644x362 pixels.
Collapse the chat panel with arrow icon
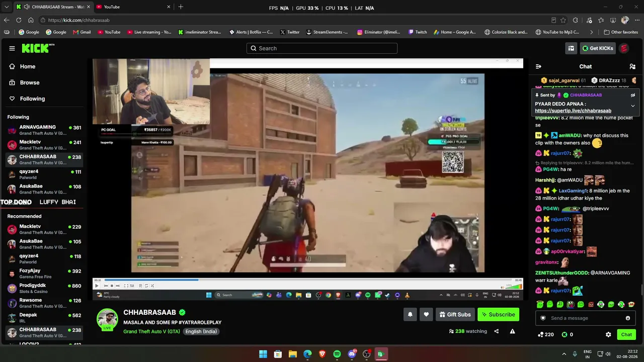538,66
